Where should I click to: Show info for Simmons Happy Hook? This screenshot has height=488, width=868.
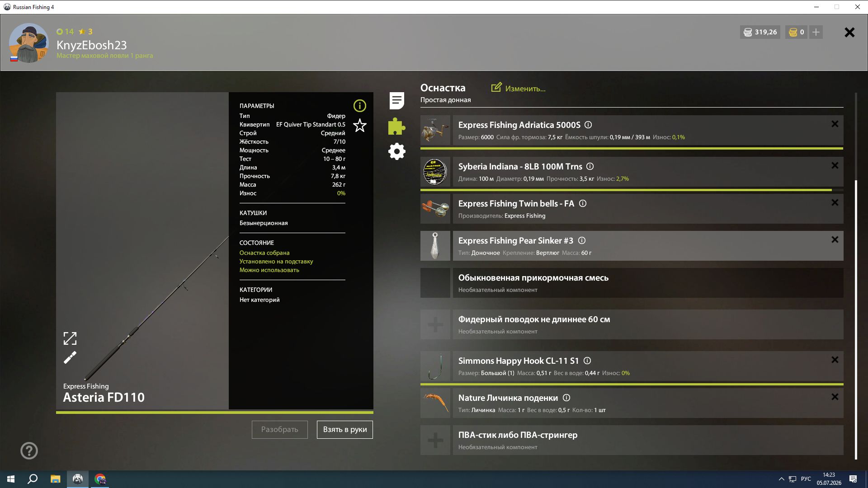(587, 361)
